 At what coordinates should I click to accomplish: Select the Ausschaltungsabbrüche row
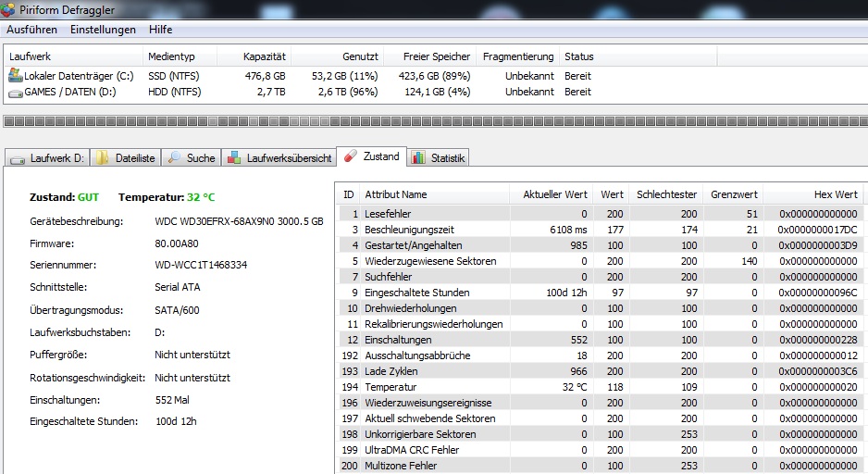click(x=601, y=355)
